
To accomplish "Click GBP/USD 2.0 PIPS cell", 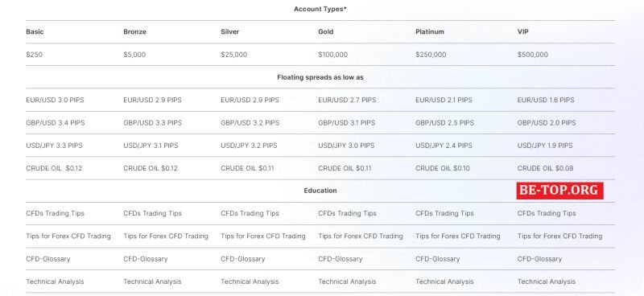I will (547, 123).
